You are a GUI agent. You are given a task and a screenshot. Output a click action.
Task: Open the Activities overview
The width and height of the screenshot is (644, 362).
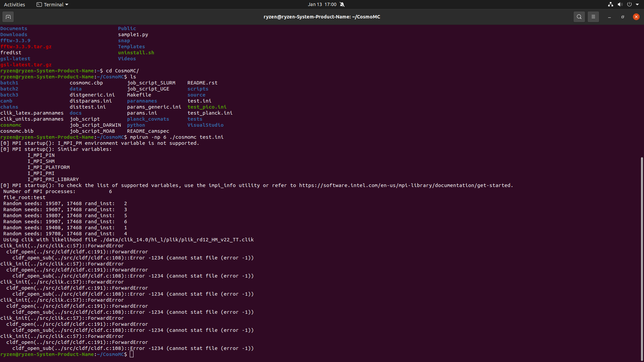pyautogui.click(x=14, y=4)
